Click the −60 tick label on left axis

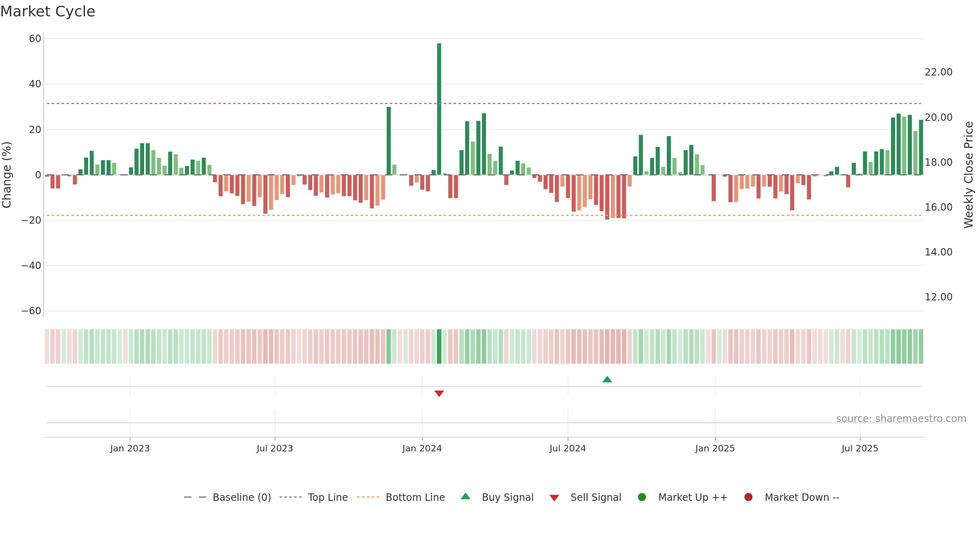coord(31,311)
